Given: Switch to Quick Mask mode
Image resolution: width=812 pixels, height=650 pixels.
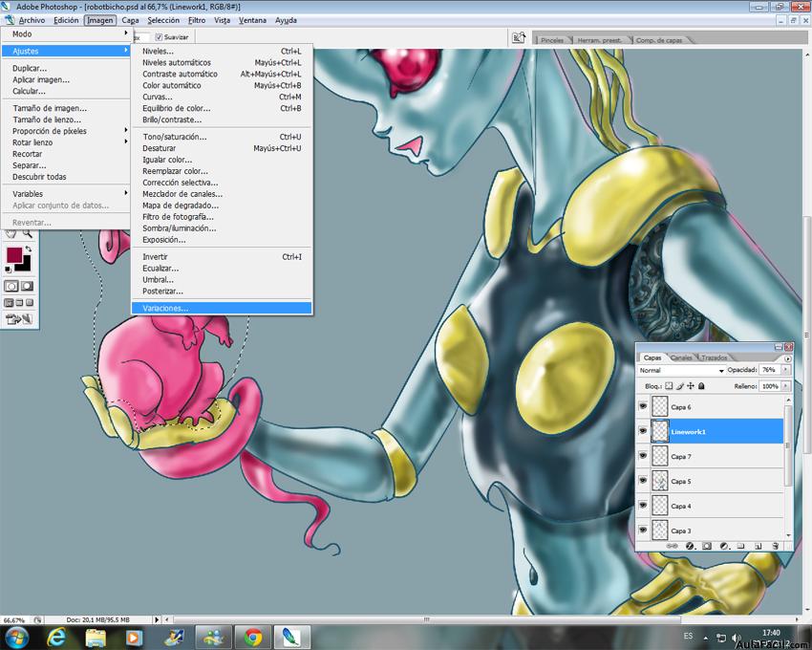Looking at the screenshot, I should (x=27, y=286).
